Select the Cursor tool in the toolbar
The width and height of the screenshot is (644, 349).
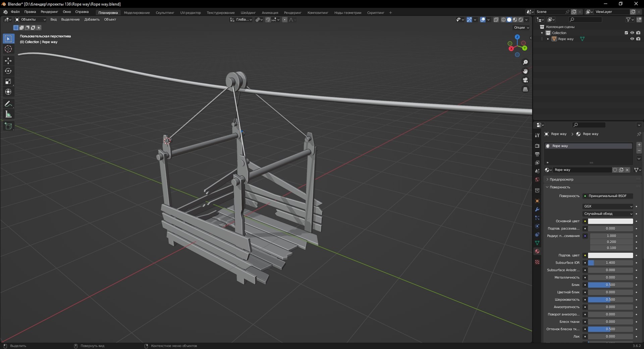click(x=8, y=49)
